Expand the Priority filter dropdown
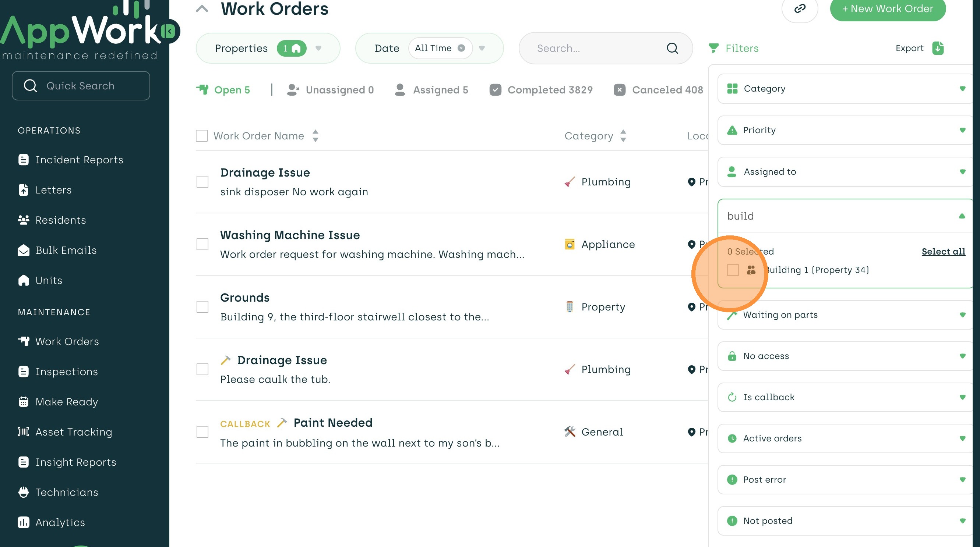This screenshot has height=547, width=980. [x=962, y=130]
